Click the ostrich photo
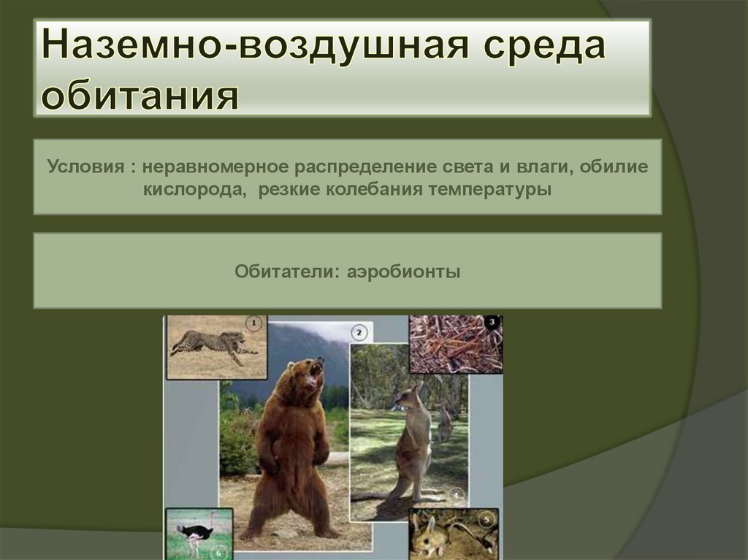The image size is (748, 560). coord(199,534)
